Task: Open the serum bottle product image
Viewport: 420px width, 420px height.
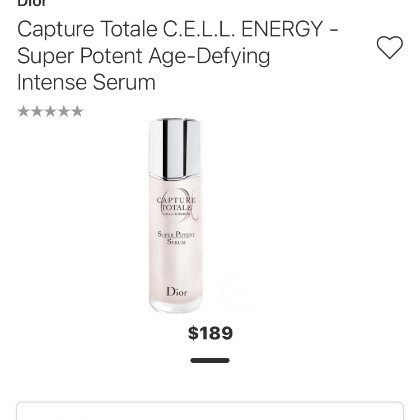Action: pos(176,216)
